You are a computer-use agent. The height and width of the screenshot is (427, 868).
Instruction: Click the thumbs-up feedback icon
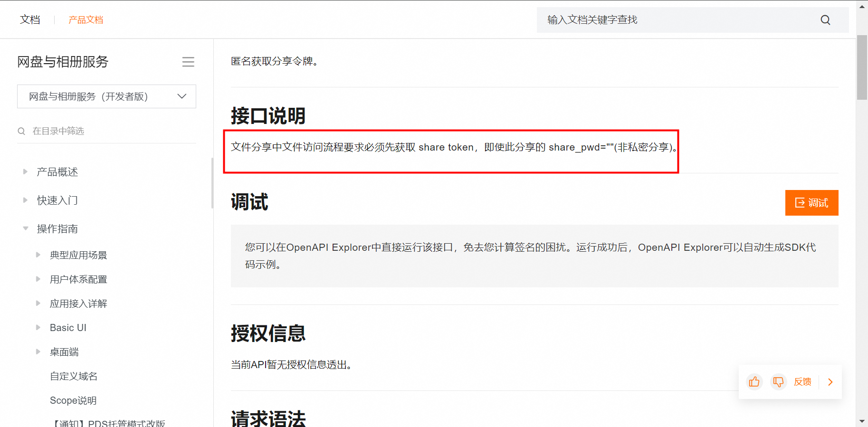754,382
